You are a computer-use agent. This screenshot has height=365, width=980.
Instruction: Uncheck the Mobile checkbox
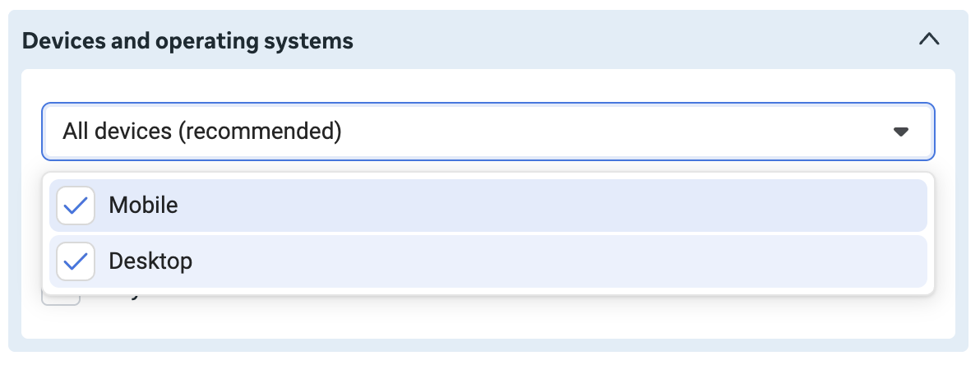(x=76, y=205)
